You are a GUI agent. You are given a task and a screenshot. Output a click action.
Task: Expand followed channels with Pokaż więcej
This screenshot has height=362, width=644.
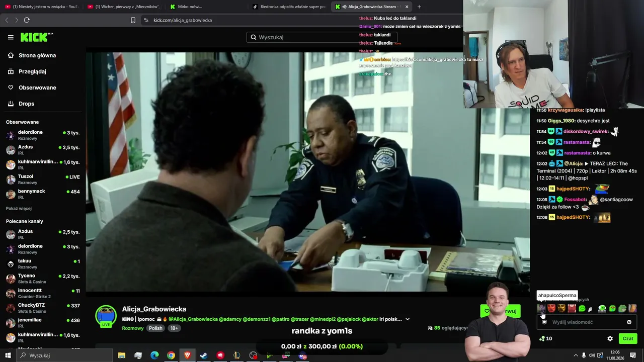19,208
